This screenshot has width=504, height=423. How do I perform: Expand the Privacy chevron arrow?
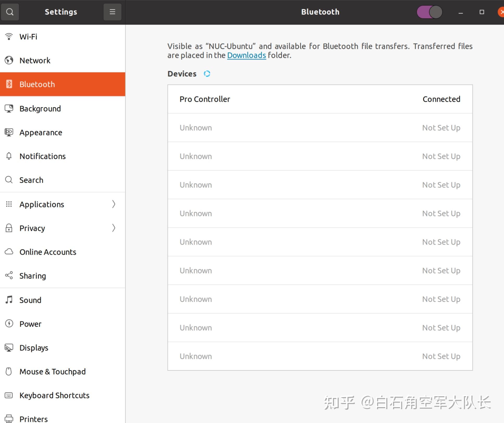tap(114, 228)
